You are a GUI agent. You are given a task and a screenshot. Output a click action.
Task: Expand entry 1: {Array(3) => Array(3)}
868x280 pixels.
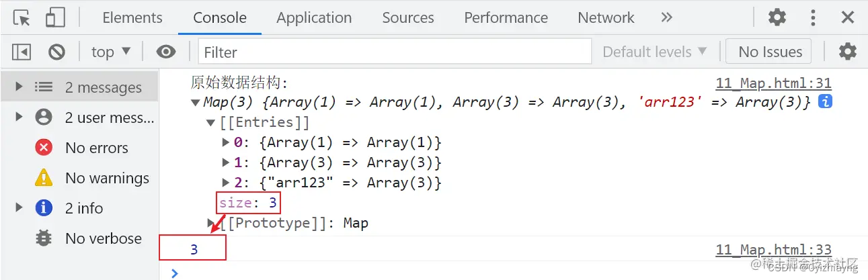click(226, 162)
